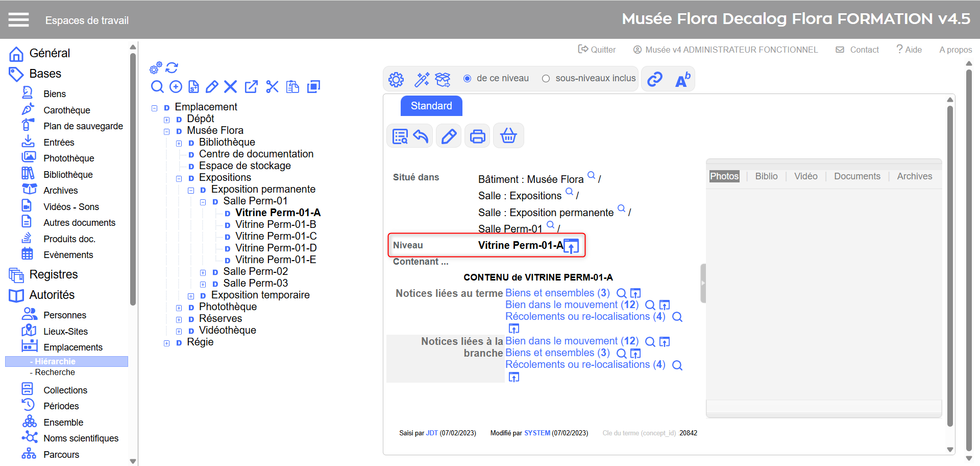Expand the Exposition temporaire node
Screen dimensions: 980x466
tap(191, 296)
